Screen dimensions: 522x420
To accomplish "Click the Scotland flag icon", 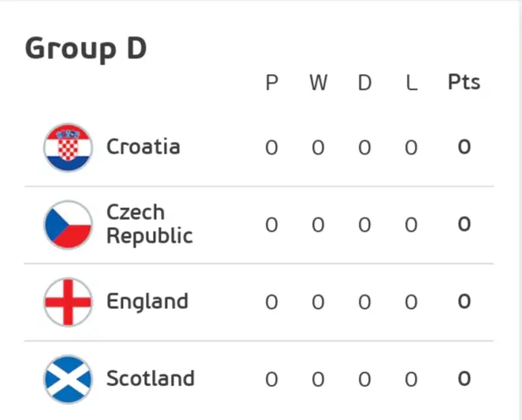I will coord(68,379).
